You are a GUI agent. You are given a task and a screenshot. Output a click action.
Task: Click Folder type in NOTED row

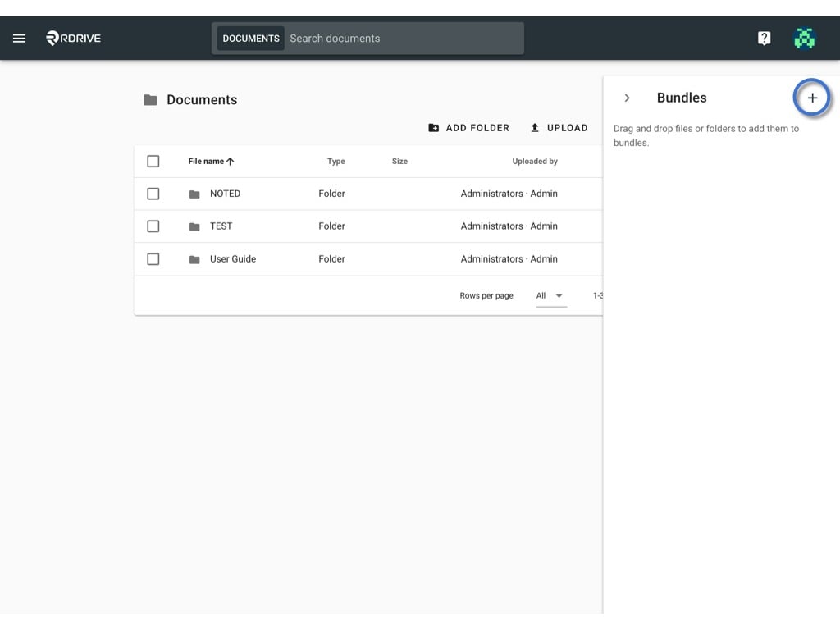(331, 194)
